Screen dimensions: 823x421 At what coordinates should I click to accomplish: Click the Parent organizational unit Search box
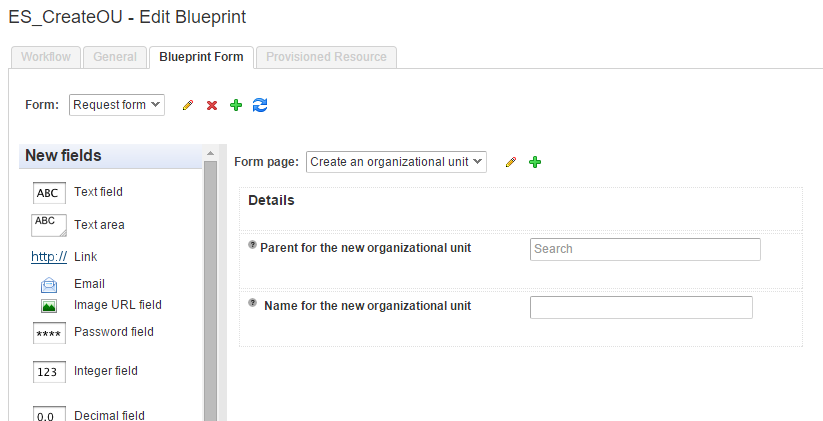[x=645, y=249]
